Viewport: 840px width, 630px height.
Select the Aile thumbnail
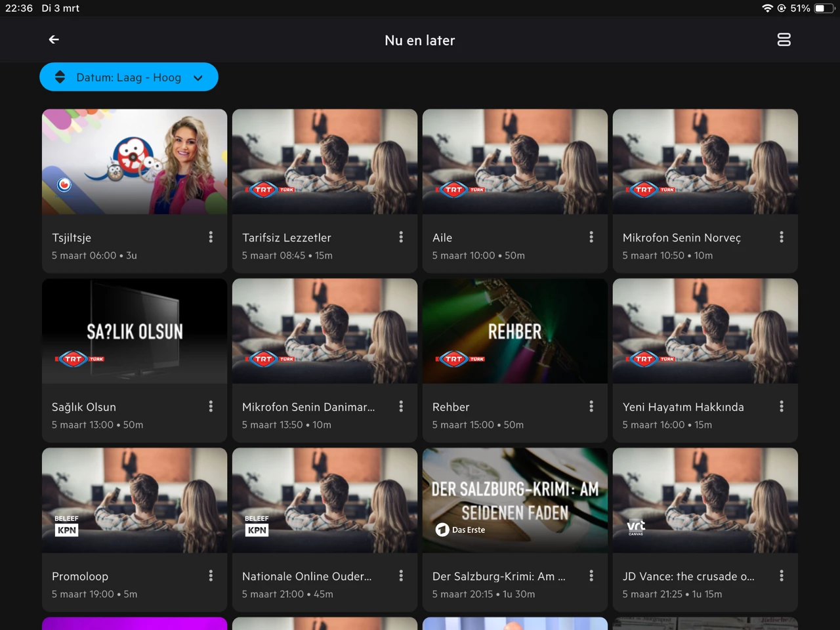tap(515, 161)
